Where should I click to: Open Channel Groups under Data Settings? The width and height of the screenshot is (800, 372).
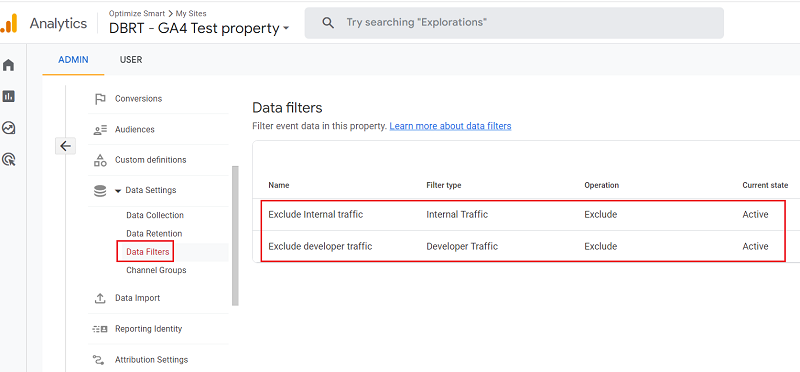[156, 270]
